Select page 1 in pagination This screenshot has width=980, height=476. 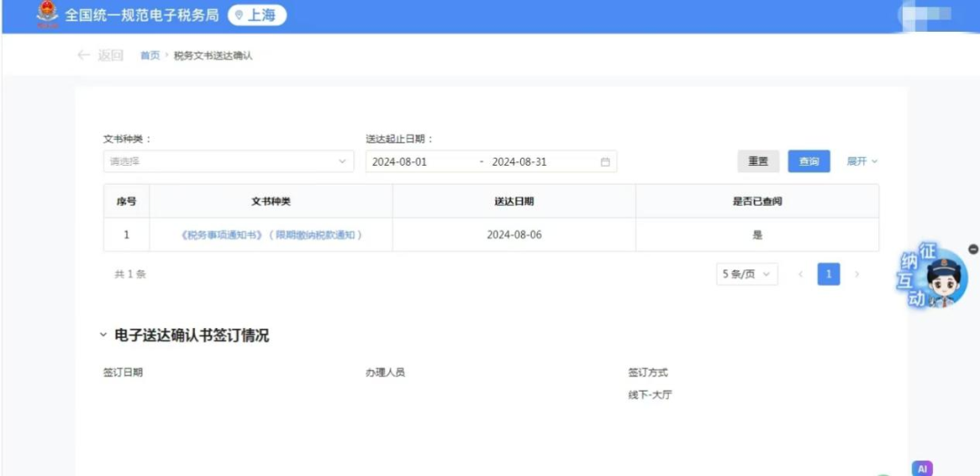tap(828, 274)
